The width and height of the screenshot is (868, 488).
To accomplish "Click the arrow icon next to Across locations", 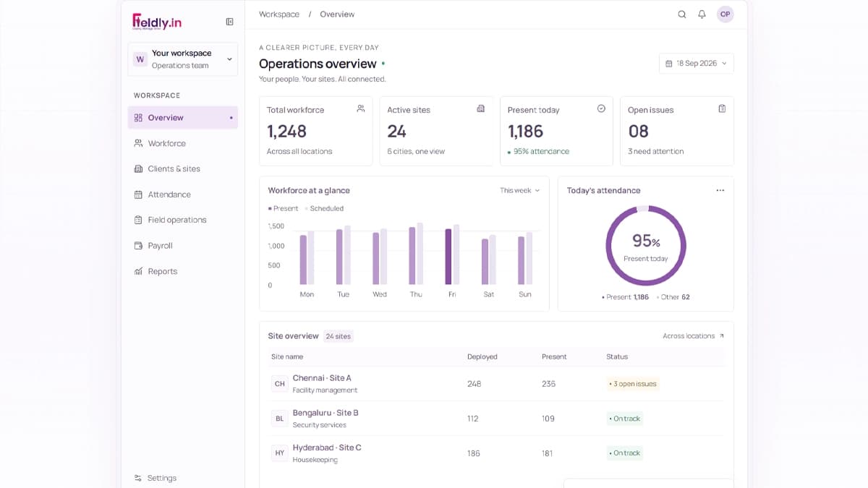I will coord(721,336).
